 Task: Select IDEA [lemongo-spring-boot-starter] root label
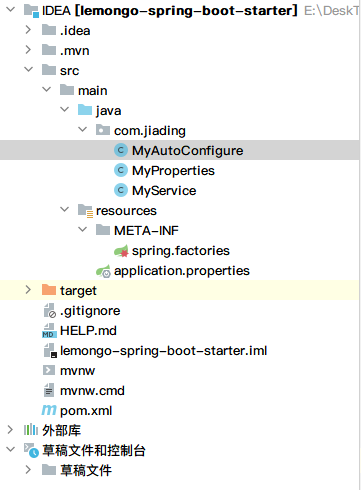tap(170, 11)
